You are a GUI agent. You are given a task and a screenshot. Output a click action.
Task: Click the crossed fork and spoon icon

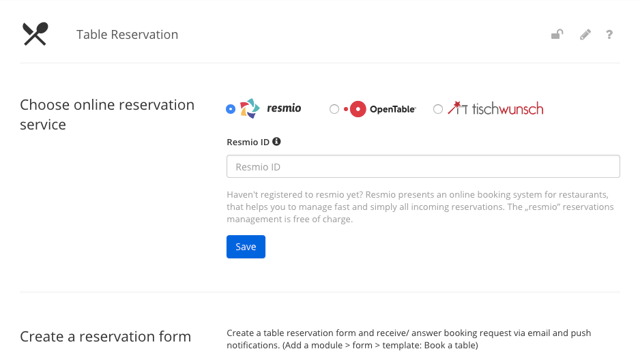(x=35, y=33)
